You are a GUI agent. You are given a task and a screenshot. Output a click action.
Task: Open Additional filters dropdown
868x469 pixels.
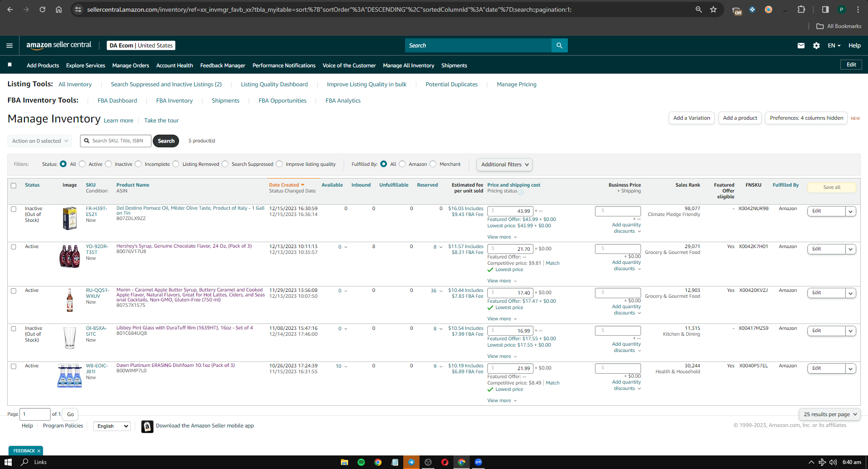coord(505,164)
